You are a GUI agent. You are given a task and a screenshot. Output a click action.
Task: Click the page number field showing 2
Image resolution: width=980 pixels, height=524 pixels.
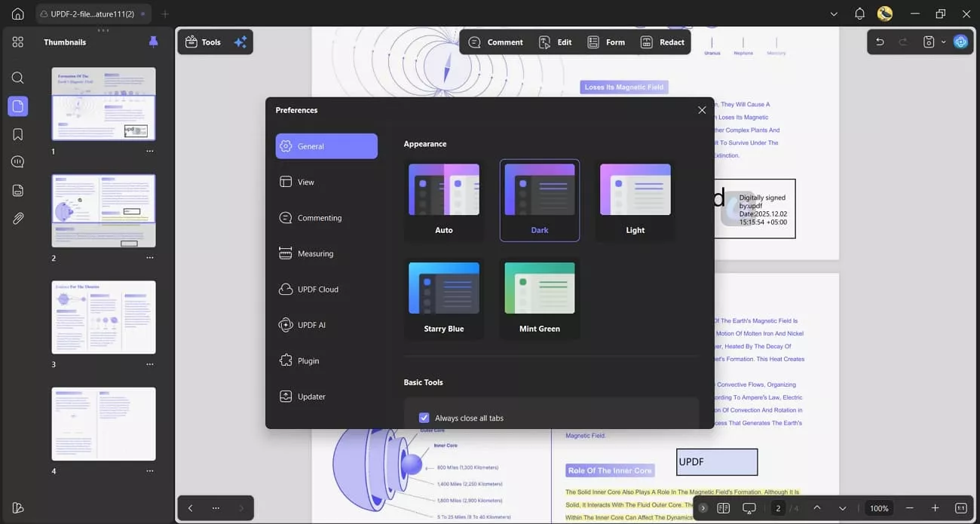[778, 508]
